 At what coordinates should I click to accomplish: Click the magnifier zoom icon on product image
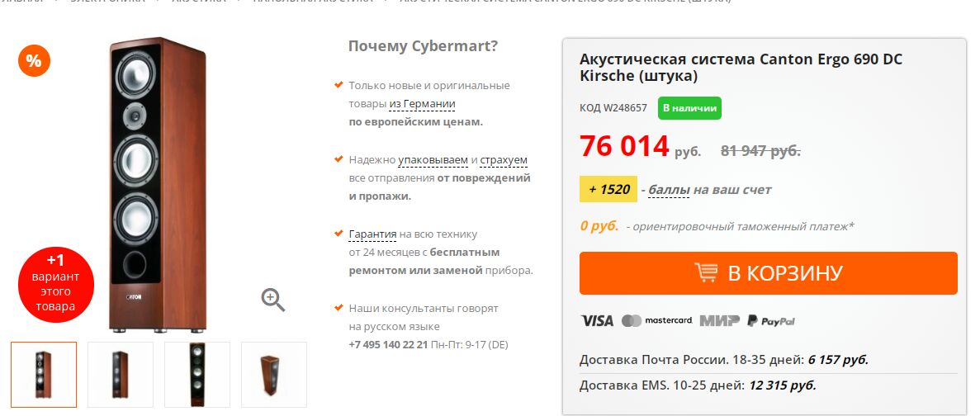click(x=273, y=300)
